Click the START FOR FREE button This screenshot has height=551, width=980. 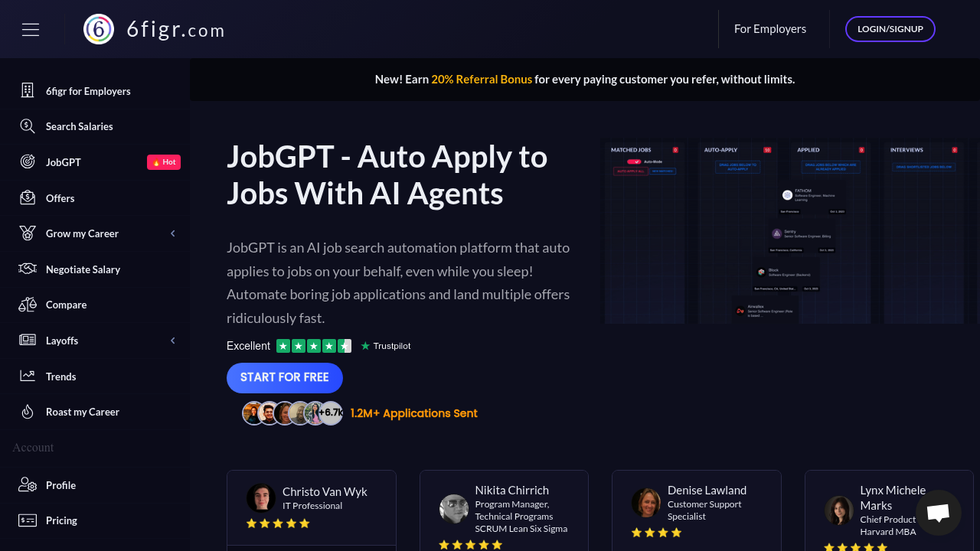(284, 377)
